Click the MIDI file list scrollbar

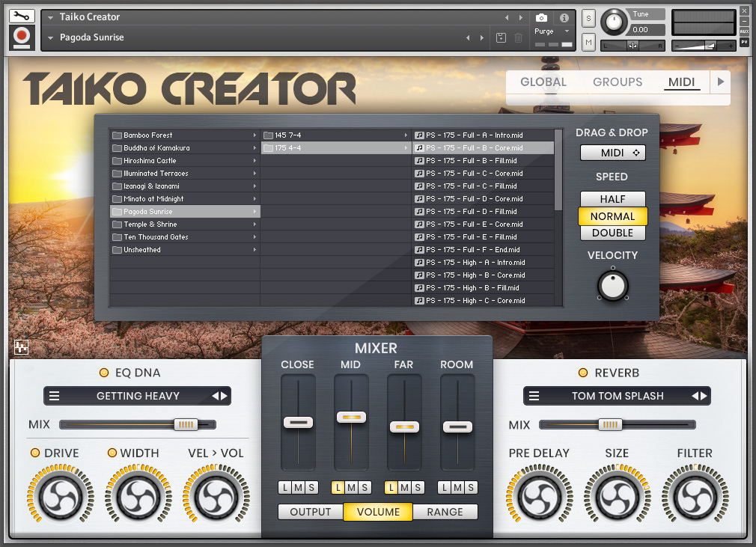(558, 170)
